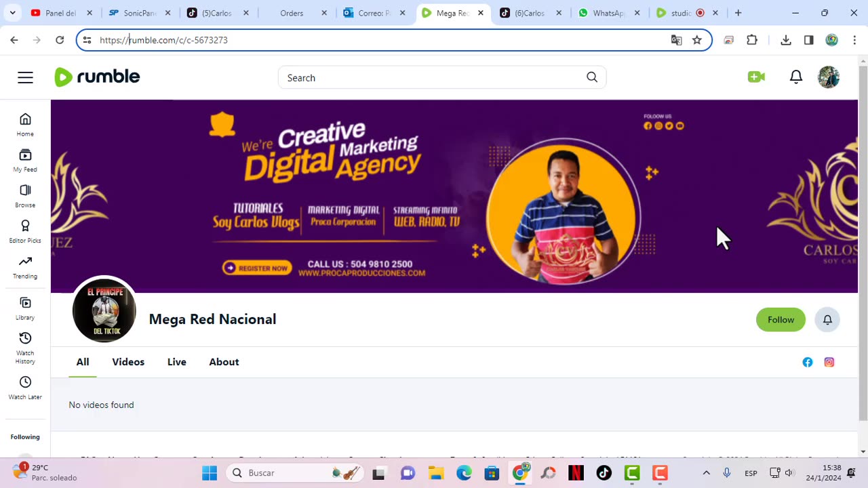The image size is (868, 488).
Task: Click the Following heading in sidebar
Action: (x=25, y=437)
